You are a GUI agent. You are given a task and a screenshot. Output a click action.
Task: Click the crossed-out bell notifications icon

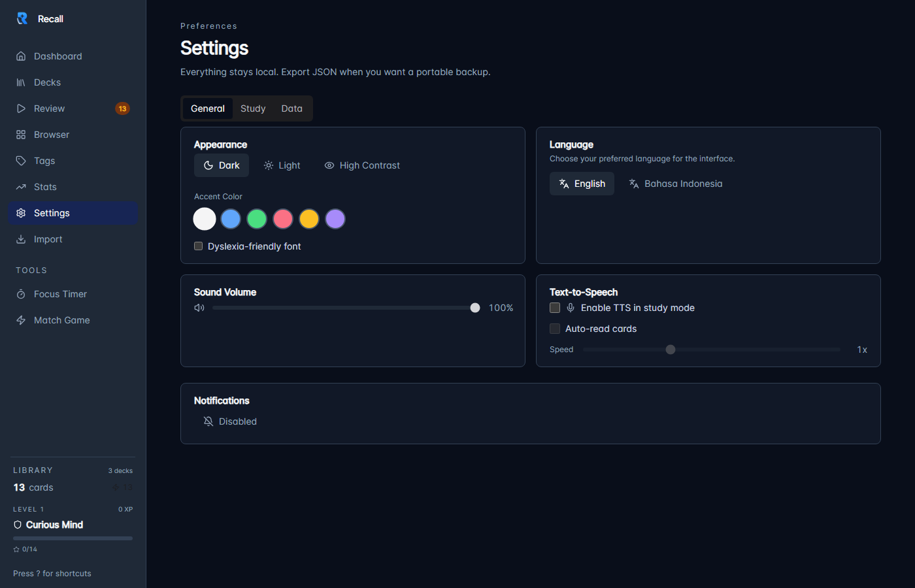[x=208, y=421]
